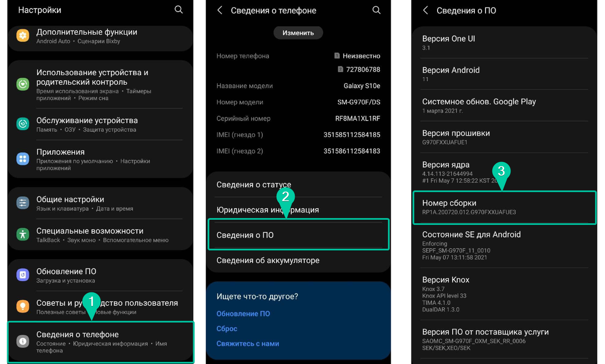
Task: Tap the search icon in Настройки header
Action: point(178,10)
